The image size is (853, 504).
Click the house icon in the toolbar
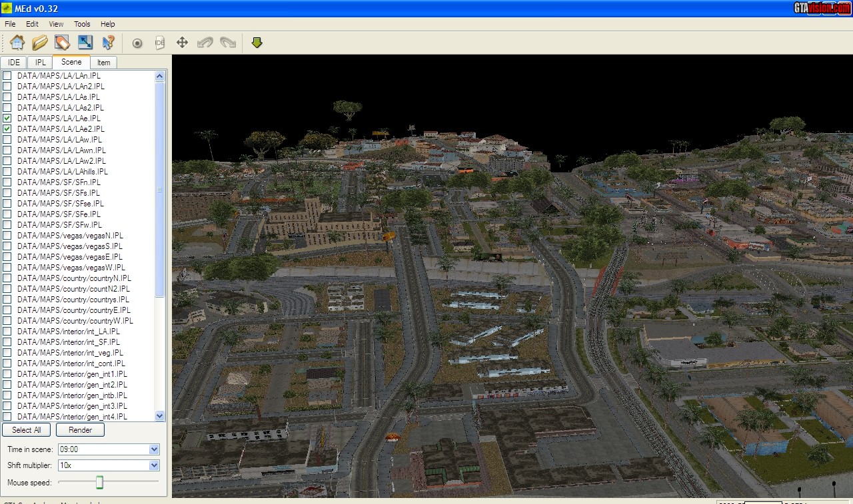tap(17, 43)
